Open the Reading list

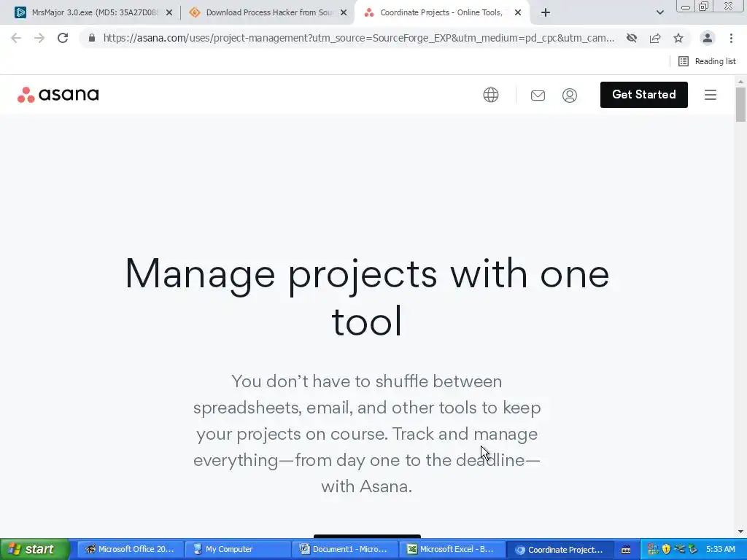(x=707, y=61)
